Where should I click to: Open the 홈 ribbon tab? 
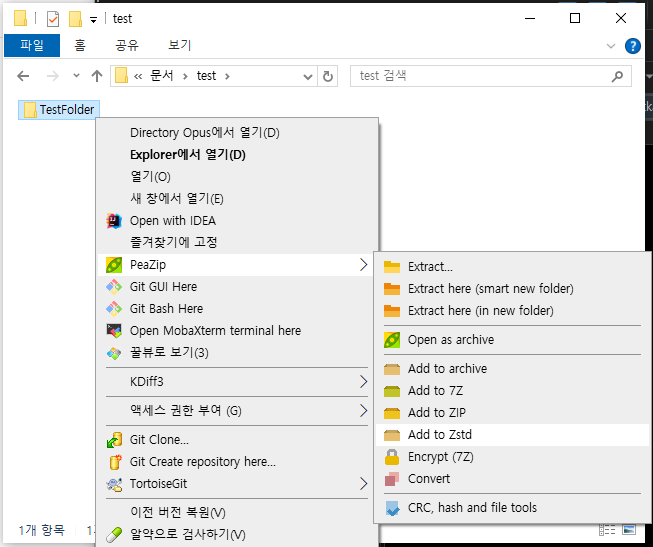click(x=80, y=45)
